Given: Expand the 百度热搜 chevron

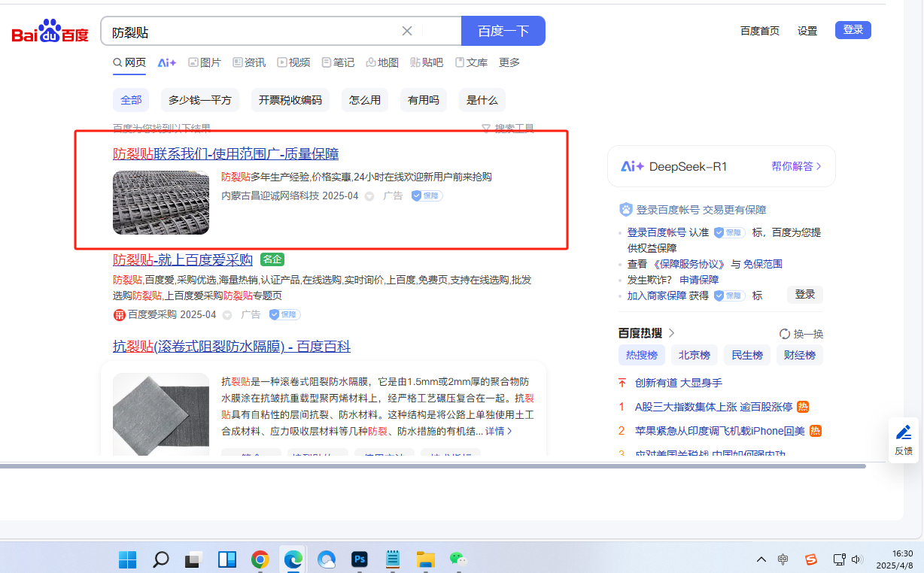Looking at the screenshot, I should coord(672,333).
